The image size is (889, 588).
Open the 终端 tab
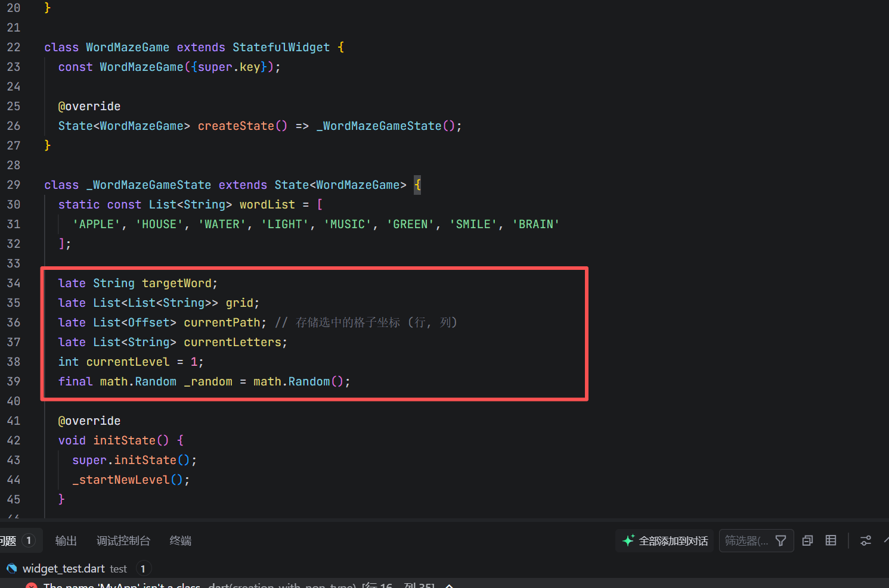(x=181, y=540)
